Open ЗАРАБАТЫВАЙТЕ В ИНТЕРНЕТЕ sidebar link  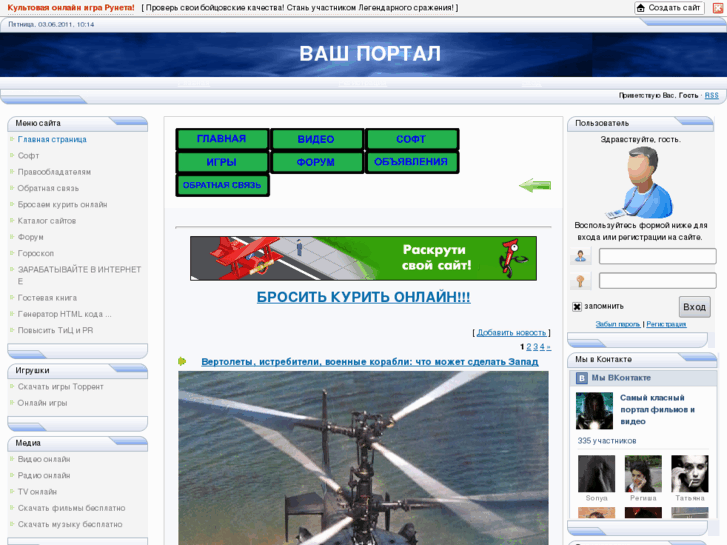point(79,275)
